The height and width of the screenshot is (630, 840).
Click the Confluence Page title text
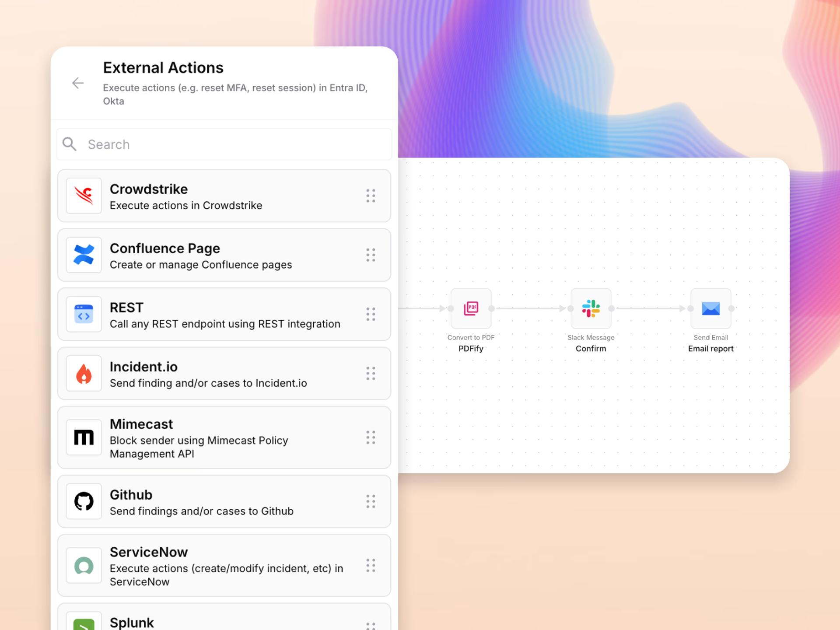[x=165, y=248]
